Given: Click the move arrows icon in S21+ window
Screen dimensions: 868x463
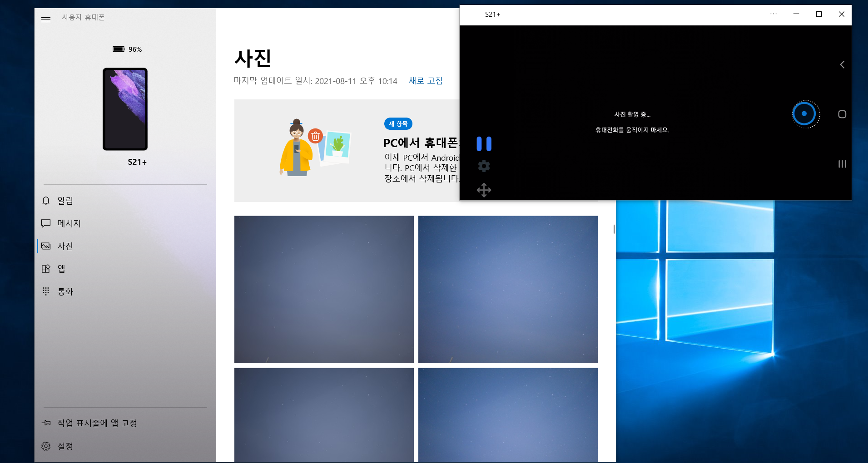Looking at the screenshot, I should (484, 190).
